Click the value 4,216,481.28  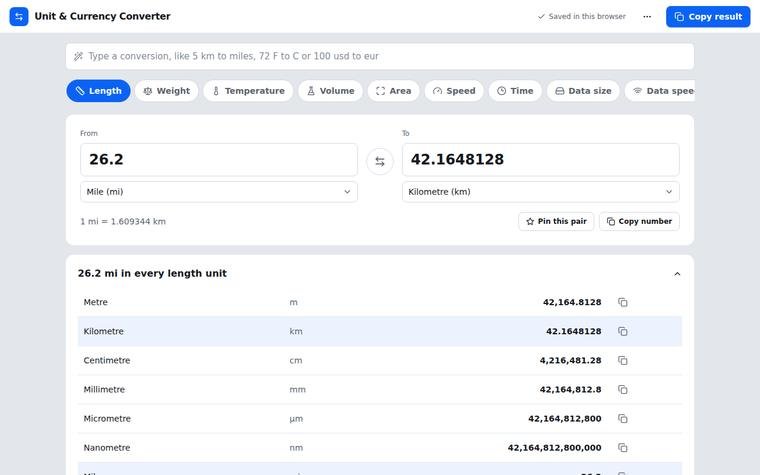click(x=570, y=361)
